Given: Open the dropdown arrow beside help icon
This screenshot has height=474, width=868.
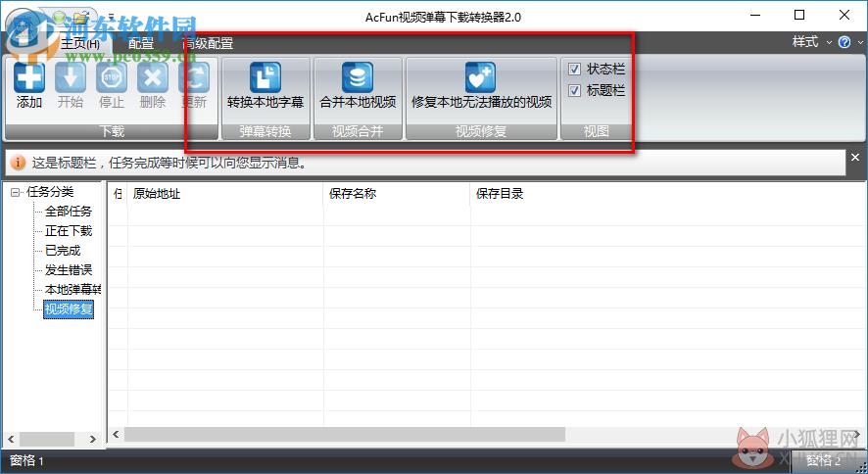Looking at the screenshot, I should coord(860,42).
